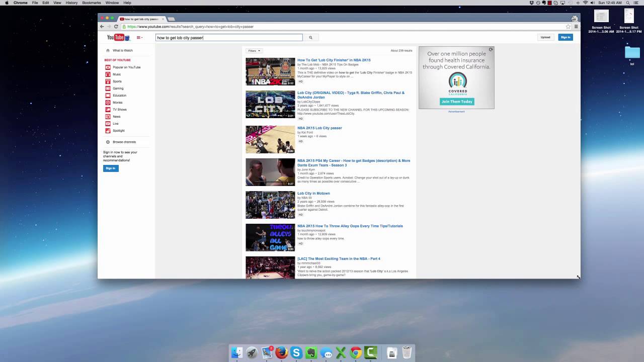The width and height of the screenshot is (644, 362).
Task: Click the YouTube search magnifier button
Action: 310,37
